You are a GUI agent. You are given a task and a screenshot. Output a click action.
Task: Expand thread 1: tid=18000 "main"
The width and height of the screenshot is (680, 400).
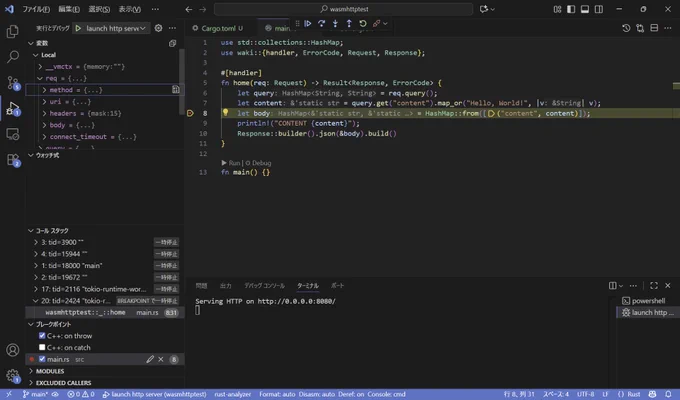[36, 266]
